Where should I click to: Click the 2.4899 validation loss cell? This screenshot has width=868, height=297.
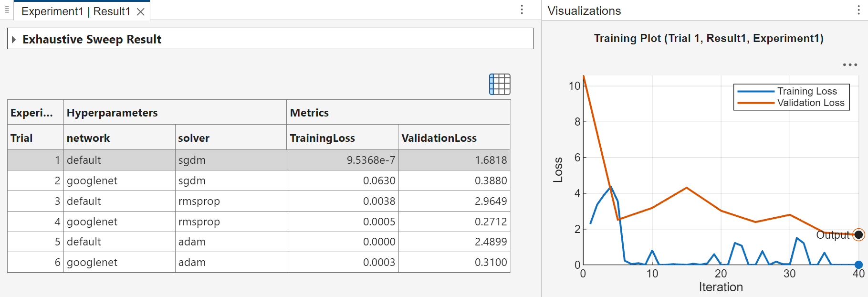point(454,242)
